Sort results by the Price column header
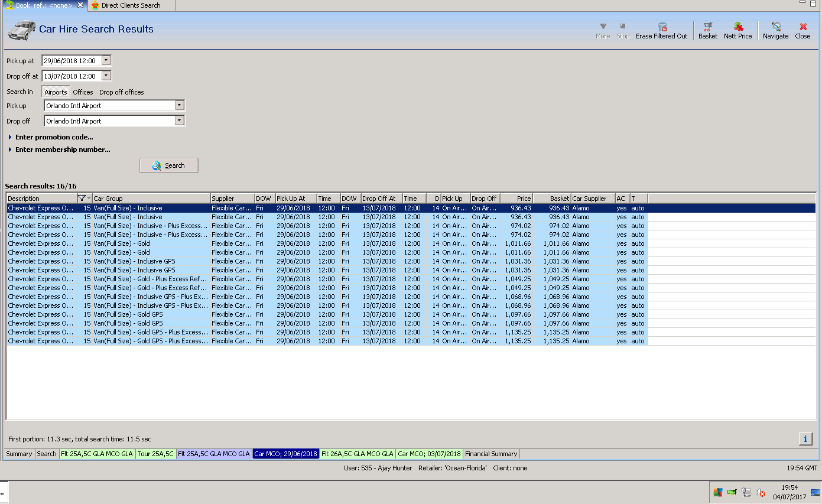This screenshot has width=822, height=504. point(516,199)
